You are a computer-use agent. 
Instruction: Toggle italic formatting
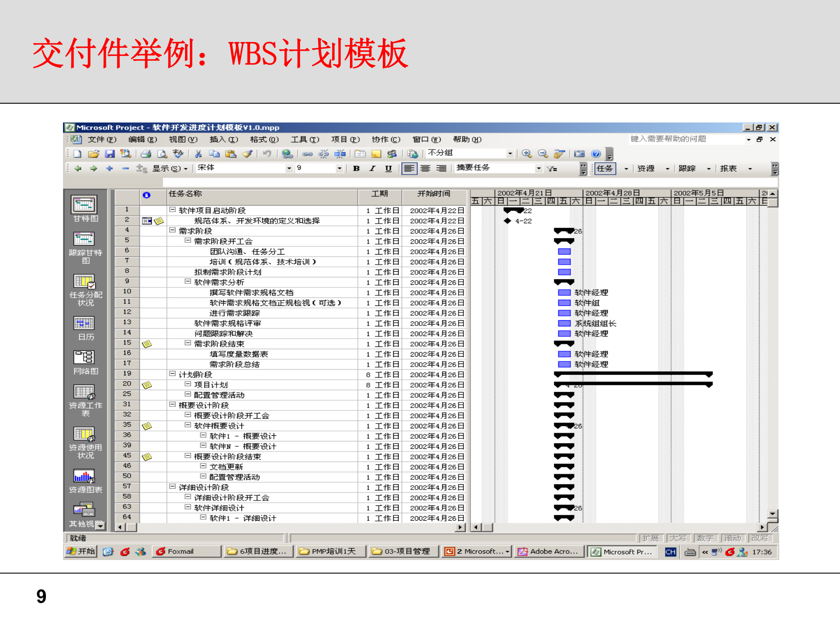(372, 168)
